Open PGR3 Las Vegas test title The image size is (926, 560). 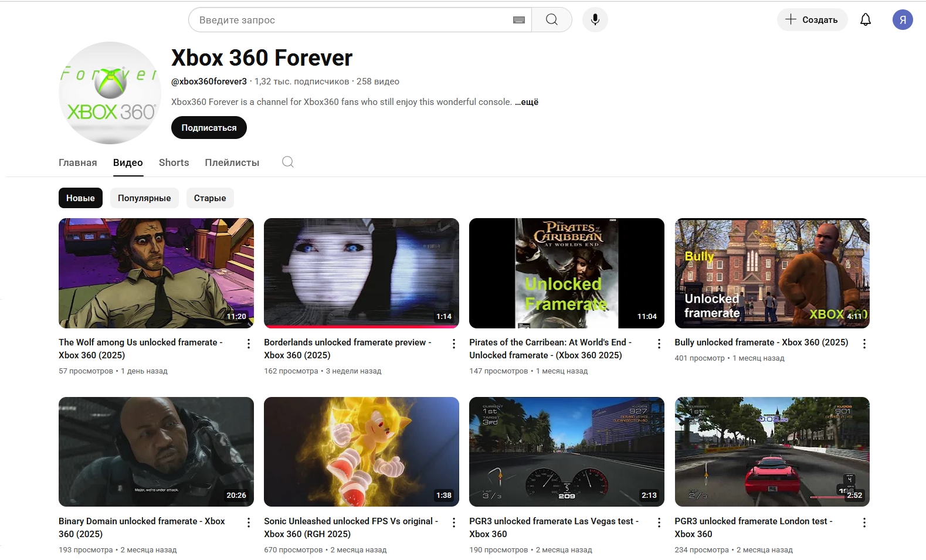[x=554, y=528]
